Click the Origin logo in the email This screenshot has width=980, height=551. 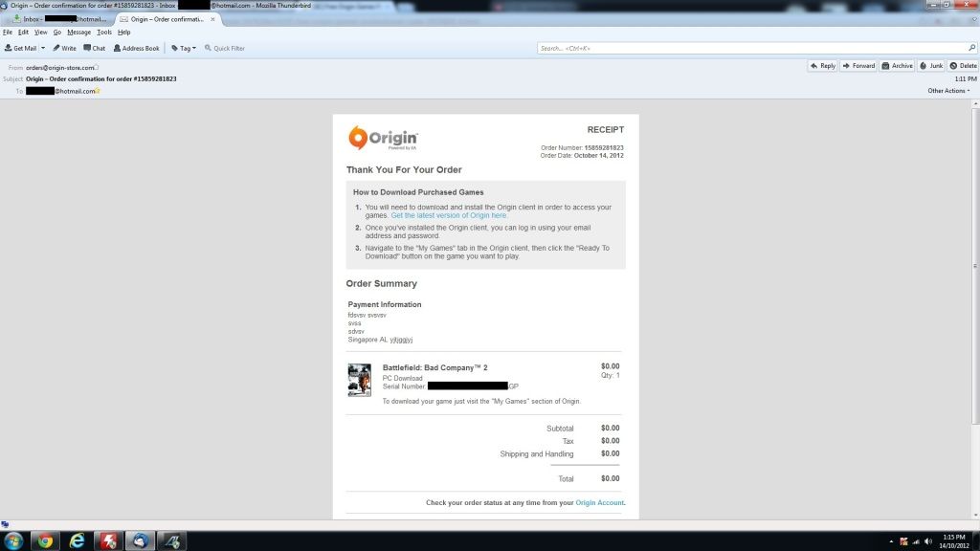[x=383, y=138]
